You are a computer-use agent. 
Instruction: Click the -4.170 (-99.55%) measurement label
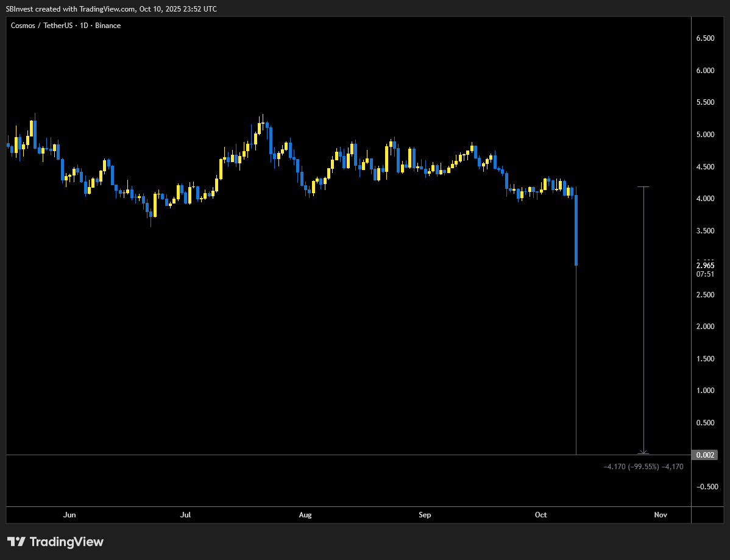click(643, 466)
